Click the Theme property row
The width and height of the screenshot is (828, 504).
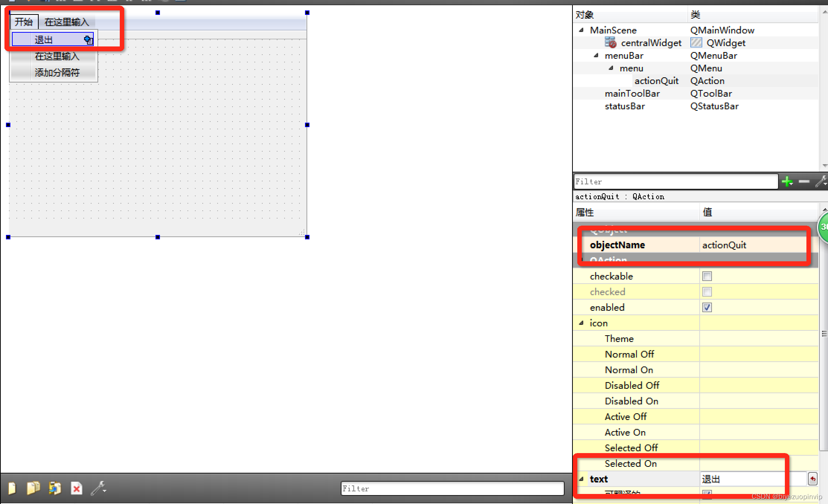coord(696,339)
